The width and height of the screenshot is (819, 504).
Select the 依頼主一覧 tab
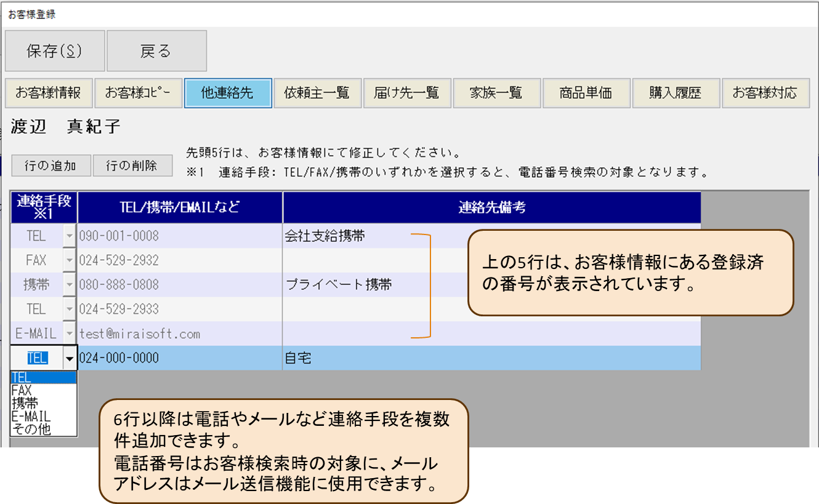click(317, 93)
